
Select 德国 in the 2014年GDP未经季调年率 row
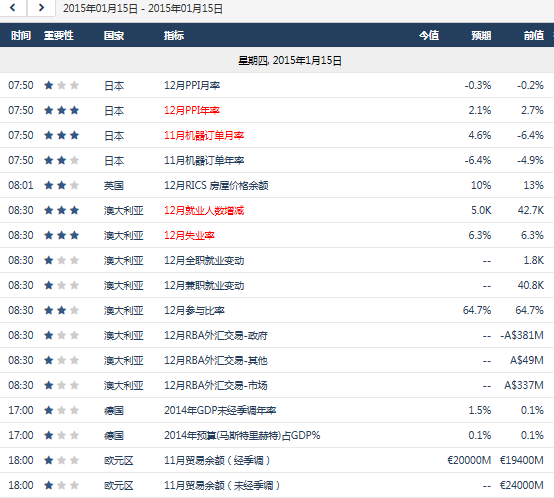click(x=114, y=410)
